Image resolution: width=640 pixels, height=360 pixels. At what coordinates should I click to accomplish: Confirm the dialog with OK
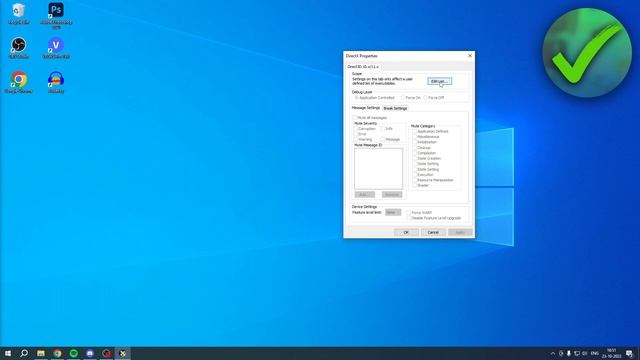tap(406, 232)
